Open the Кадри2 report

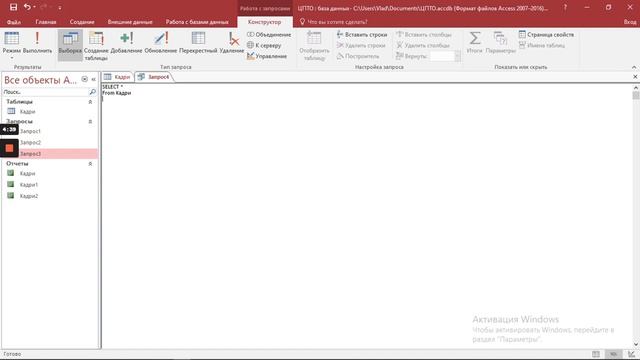29,196
